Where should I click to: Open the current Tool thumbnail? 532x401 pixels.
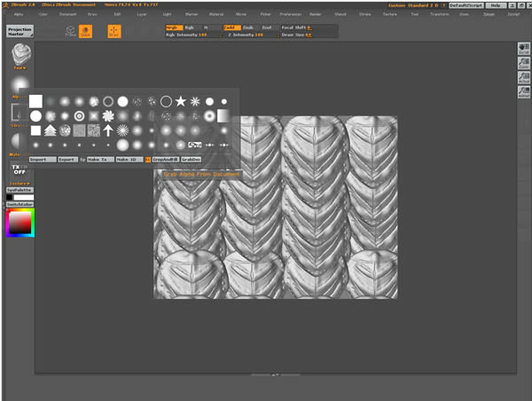click(x=21, y=56)
